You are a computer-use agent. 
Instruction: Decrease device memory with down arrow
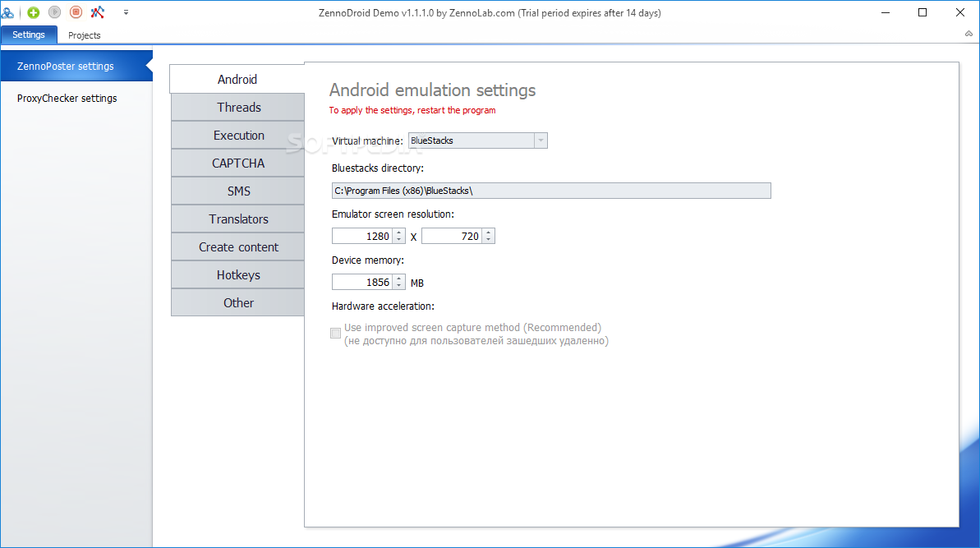click(398, 286)
